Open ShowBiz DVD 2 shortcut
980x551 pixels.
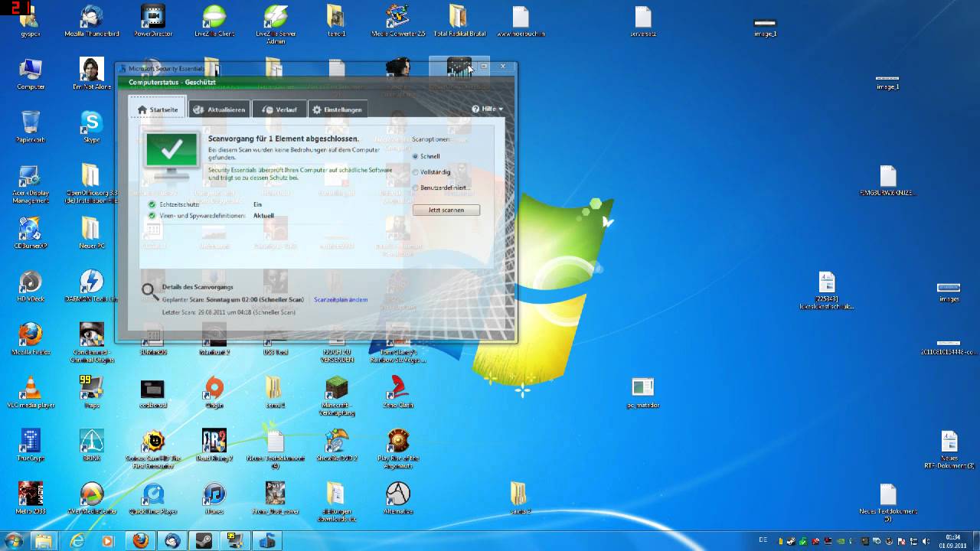click(x=337, y=445)
